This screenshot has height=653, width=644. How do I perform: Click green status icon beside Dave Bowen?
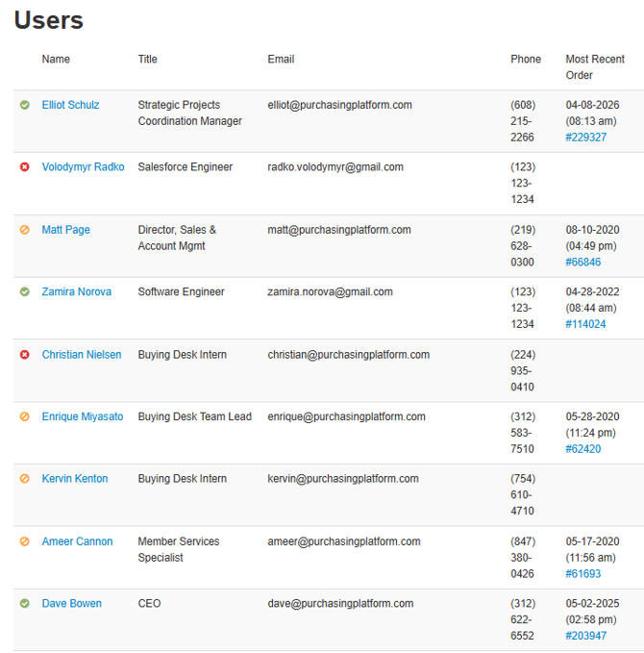coord(25,604)
